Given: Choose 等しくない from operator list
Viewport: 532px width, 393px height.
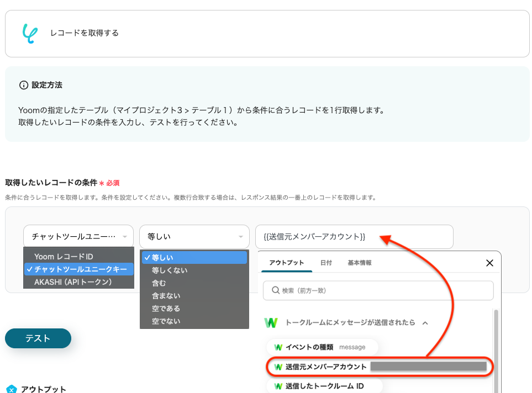Looking at the screenshot, I should 170,270.
